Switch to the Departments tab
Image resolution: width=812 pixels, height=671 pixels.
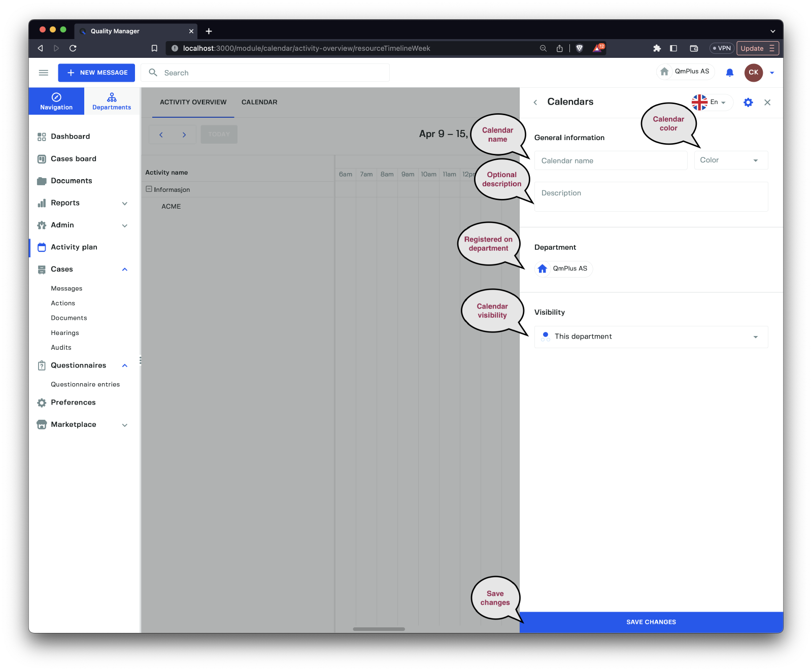point(112,101)
